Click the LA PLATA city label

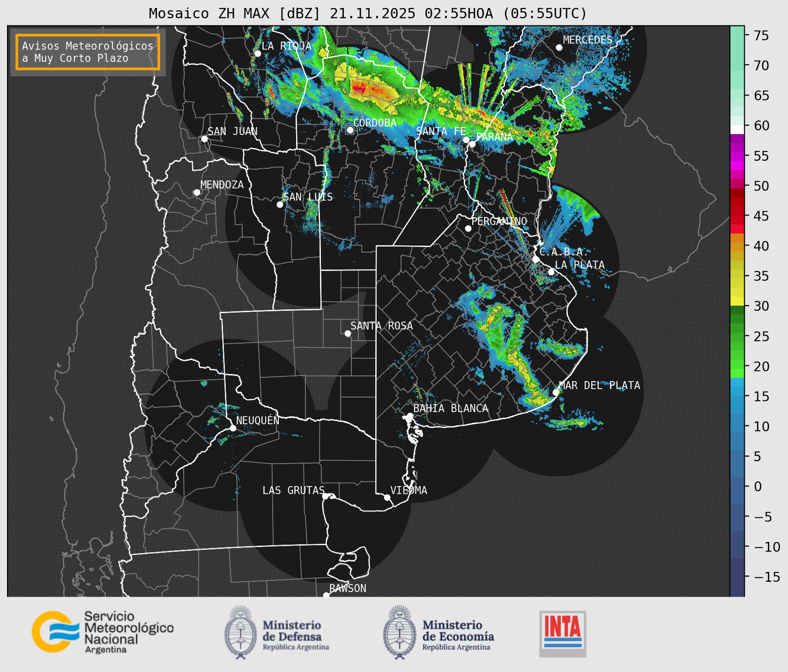point(580,265)
